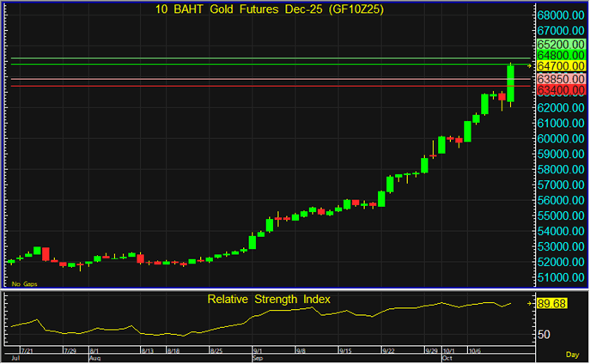Click the 'Sep' month label on time axis
Screen dimensions: 590x364
259,358
